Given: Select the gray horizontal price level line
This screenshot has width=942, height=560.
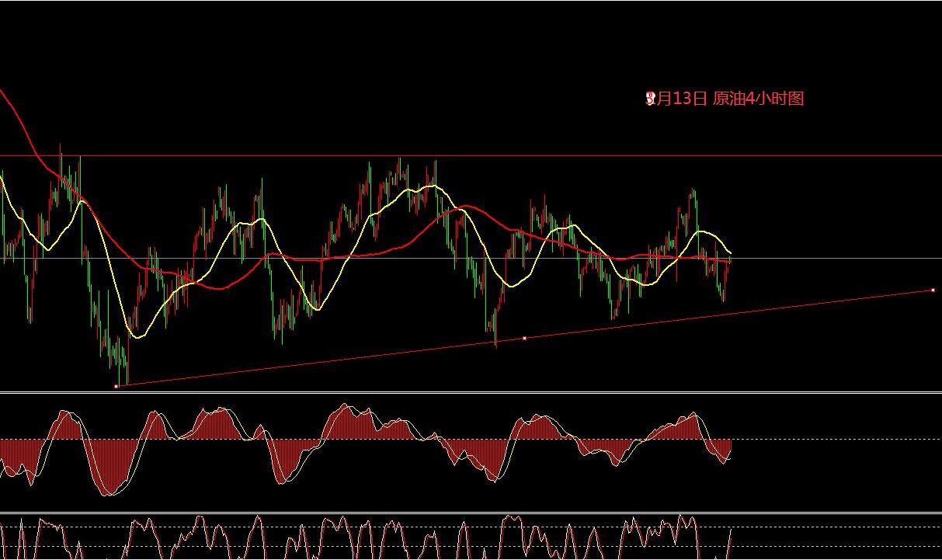Looking at the screenshot, I should point(839,258).
